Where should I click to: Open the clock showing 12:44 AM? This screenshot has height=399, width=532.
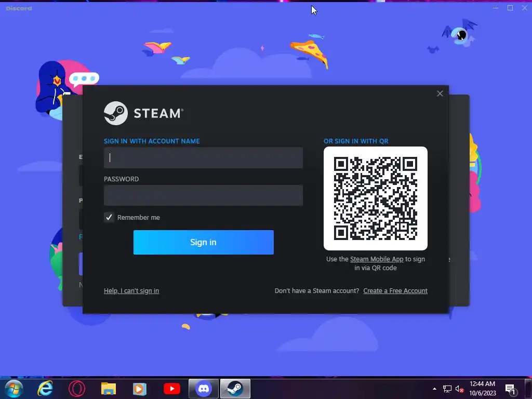(x=483, y=389)
